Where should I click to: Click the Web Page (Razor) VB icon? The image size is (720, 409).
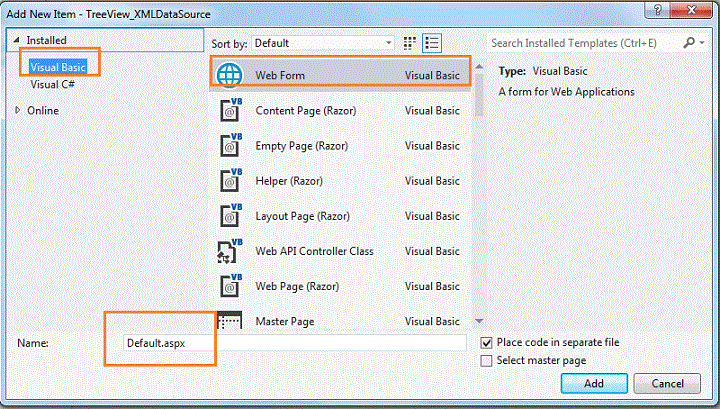tap(231, 286)
